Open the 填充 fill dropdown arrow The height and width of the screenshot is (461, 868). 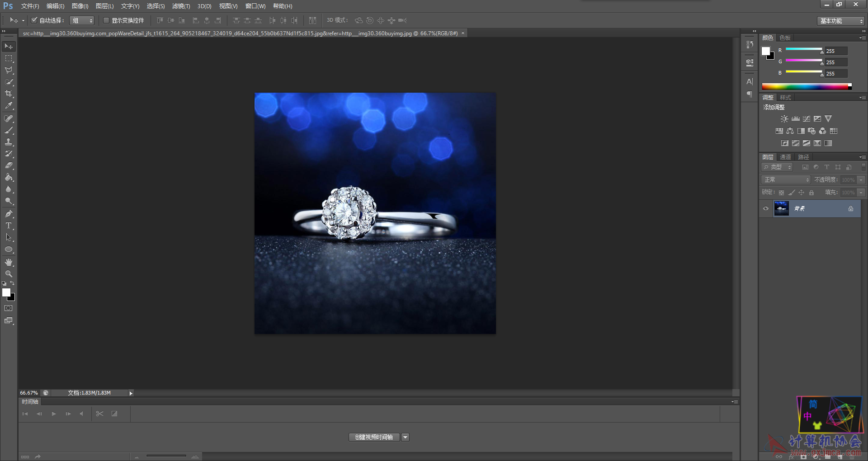click(x=861, y=193)
